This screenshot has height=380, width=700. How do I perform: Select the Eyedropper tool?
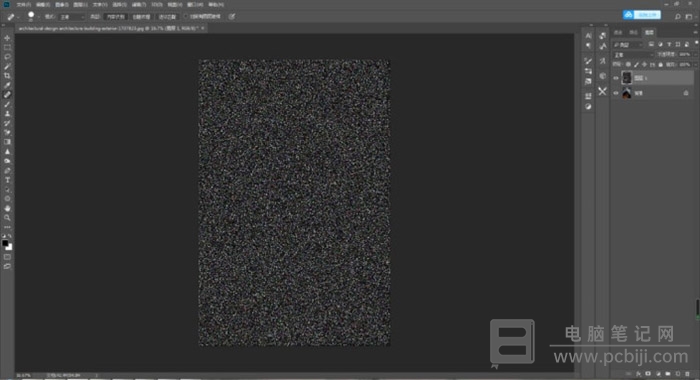(7, 85)
